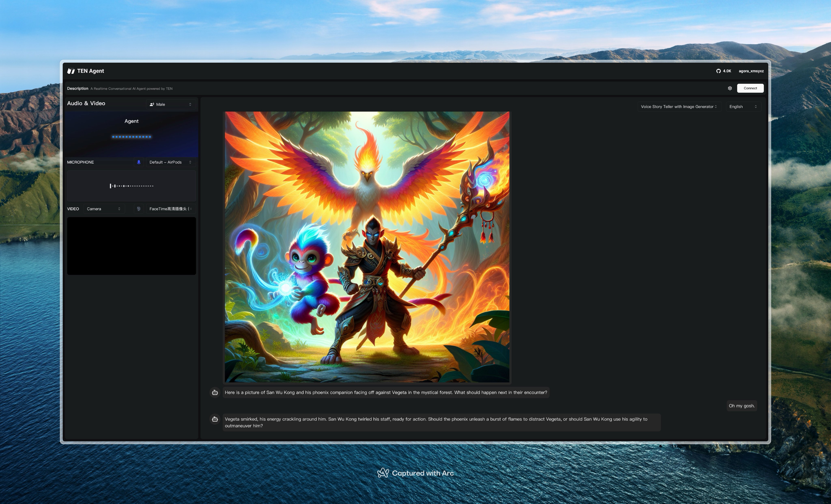Expand the Male voice dropdown
Viewport: 831px width, 504px height.
click(x=171, y=104)
